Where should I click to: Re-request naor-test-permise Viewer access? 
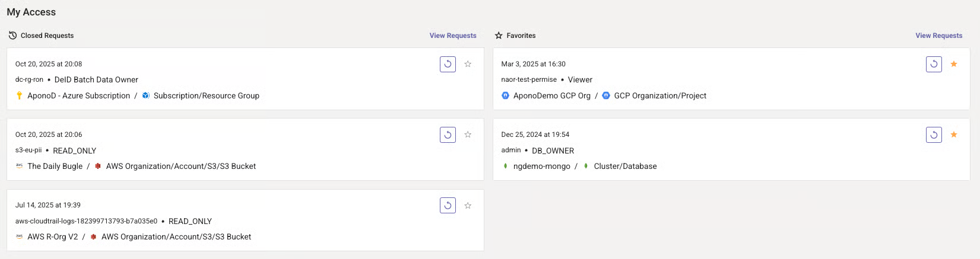(934, 64)
